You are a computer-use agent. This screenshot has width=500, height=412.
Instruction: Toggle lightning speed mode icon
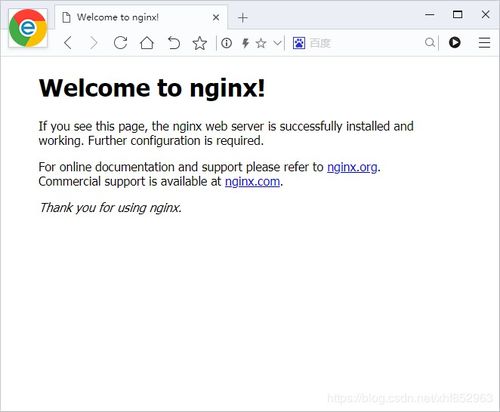coord(245,43)
